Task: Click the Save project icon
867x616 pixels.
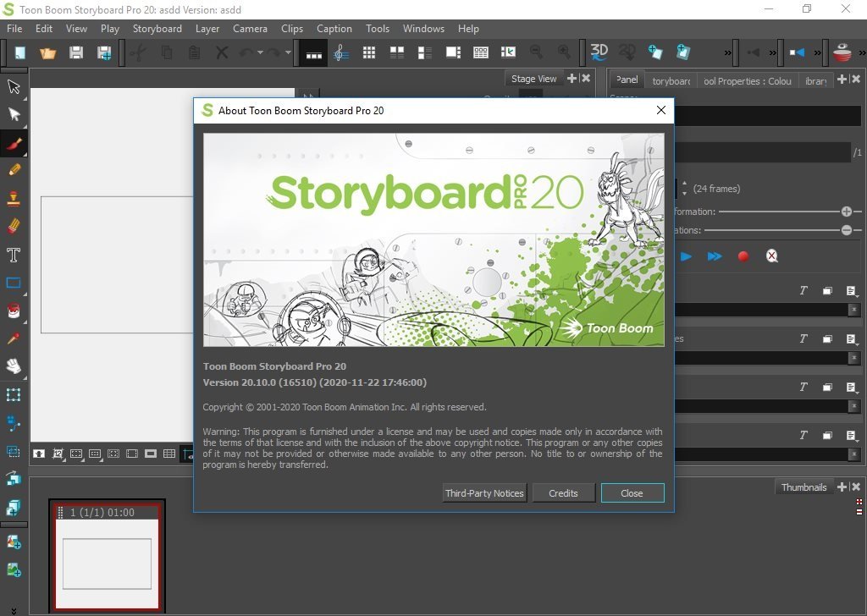Action: click(x=76, y=52)
